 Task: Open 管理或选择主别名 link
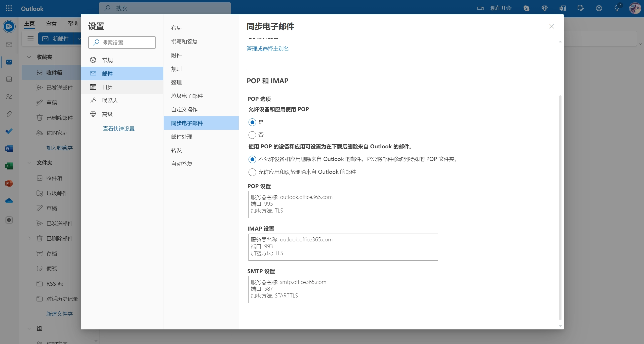tap(268, 49)
